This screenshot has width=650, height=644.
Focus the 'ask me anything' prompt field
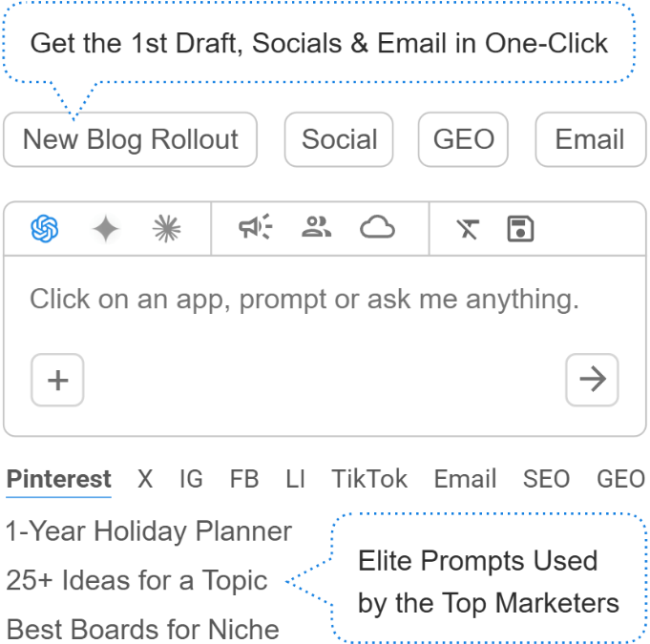pos(304,301)
